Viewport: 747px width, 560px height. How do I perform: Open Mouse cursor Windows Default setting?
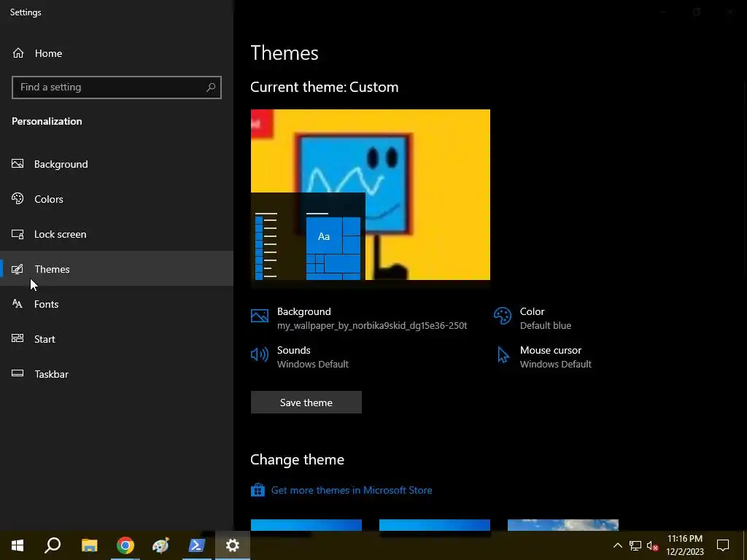[543, 357]
